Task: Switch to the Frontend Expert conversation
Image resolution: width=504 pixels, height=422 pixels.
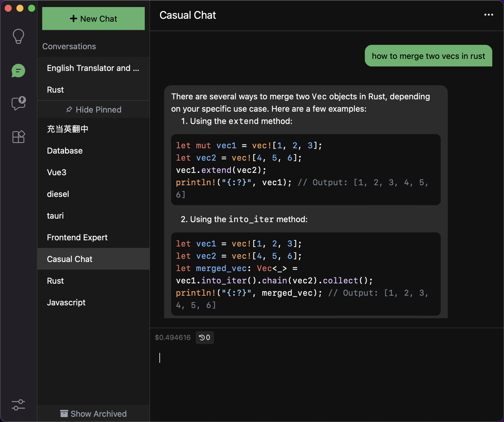Action: coord(77,237)
